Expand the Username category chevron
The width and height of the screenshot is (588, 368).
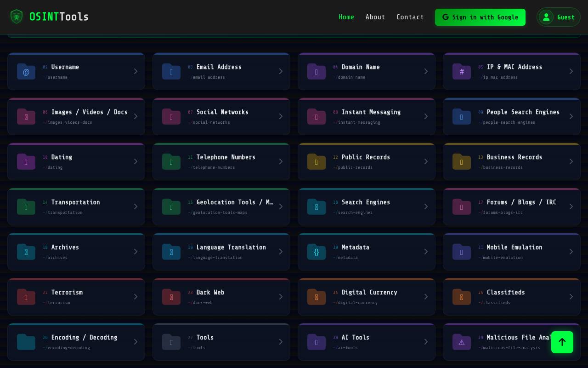pyautogui.click(x=136, y=71)
